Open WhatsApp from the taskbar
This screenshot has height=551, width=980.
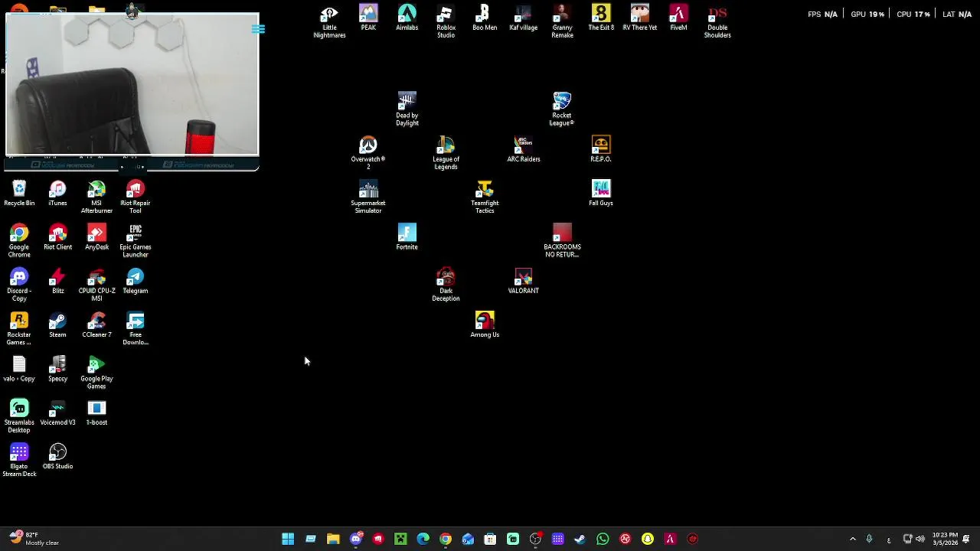[x=603, y=540]
